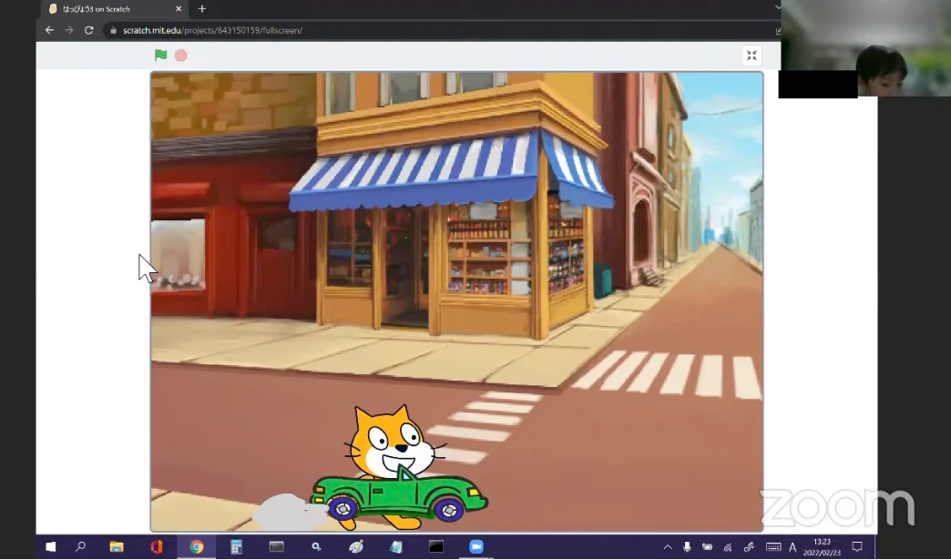
Task: Exit fullscreen mode with the shrink icon
Action: [x=752, y=56]
